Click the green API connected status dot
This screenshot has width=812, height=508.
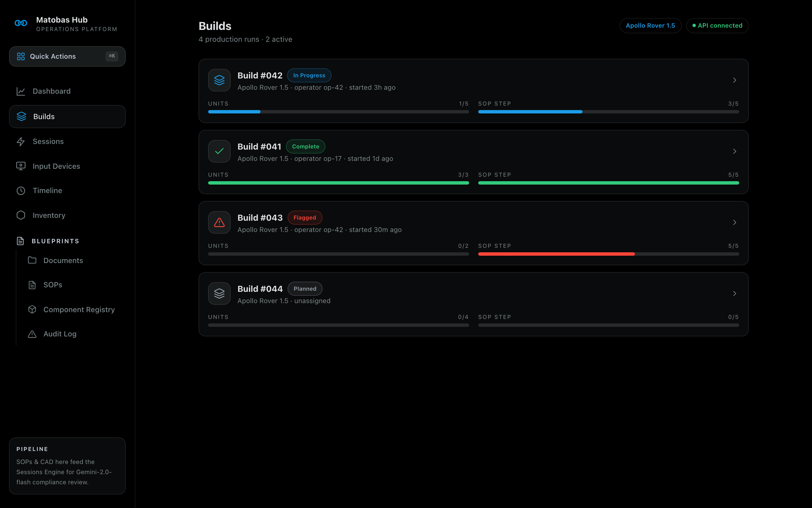coord(694,25)
